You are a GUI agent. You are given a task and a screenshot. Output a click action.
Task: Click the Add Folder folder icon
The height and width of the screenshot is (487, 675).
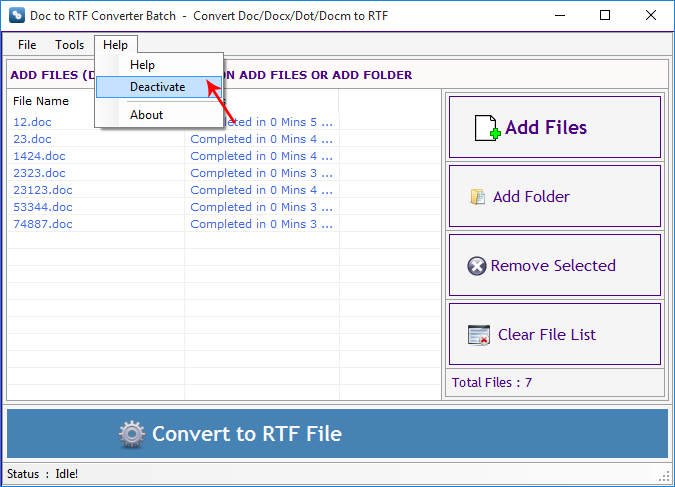pyautogui.click(x=478, y=197)
